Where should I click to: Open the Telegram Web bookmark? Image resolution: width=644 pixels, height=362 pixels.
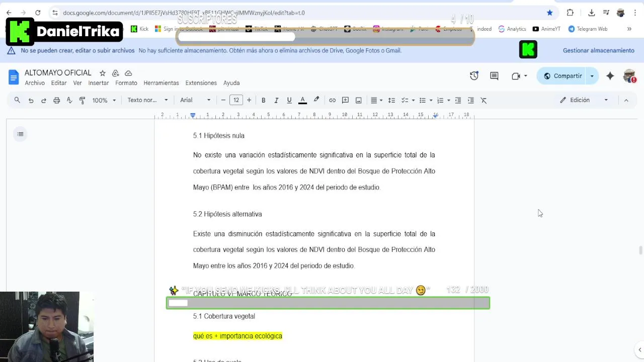588,29
